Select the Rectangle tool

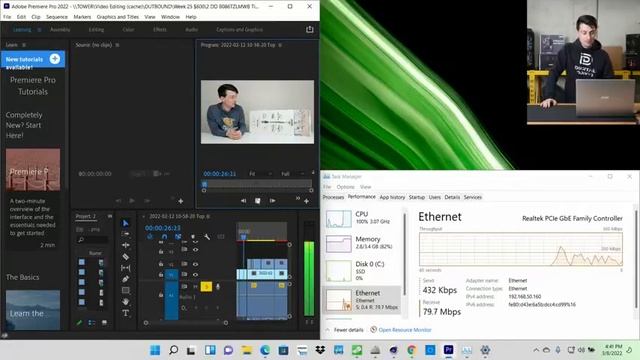126,291
